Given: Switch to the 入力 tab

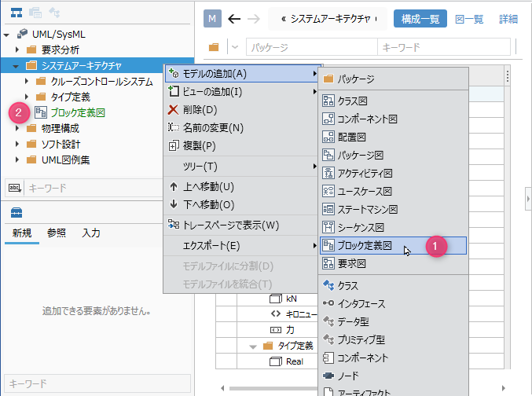Looking at the screenshot, I should click(x=91, y=233).
